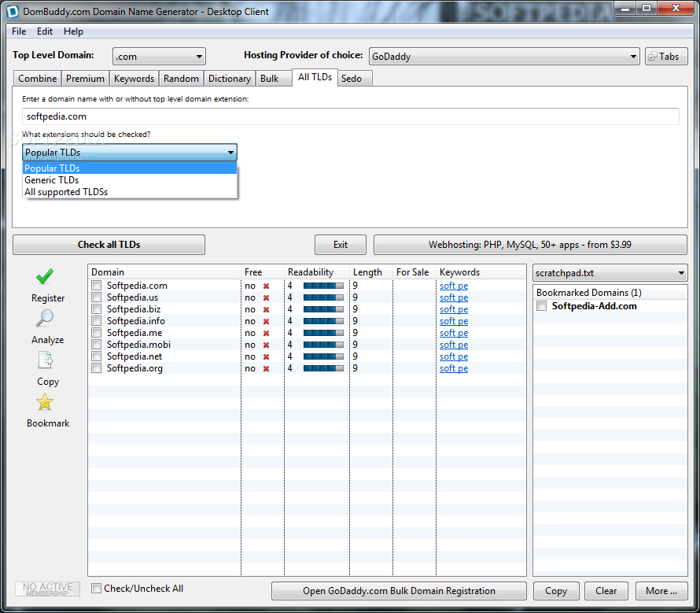Click the red X for Softpedia.info

pyautogui.click(x=266, y=321)
